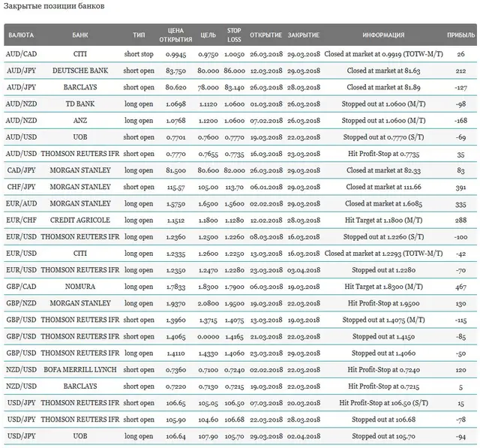
Task: Select the short stop type cell
Action: coord(139,54)
